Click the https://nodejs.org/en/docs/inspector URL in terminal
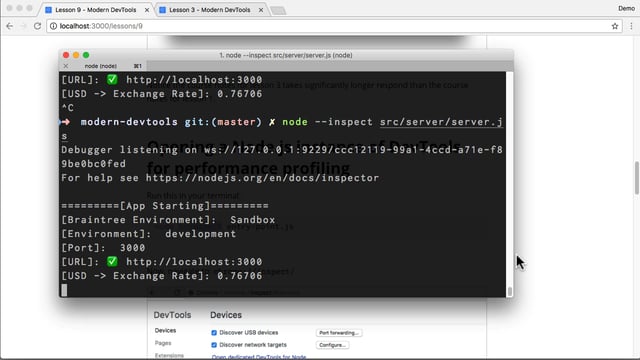640x360 pixels. tap(262, 178)
